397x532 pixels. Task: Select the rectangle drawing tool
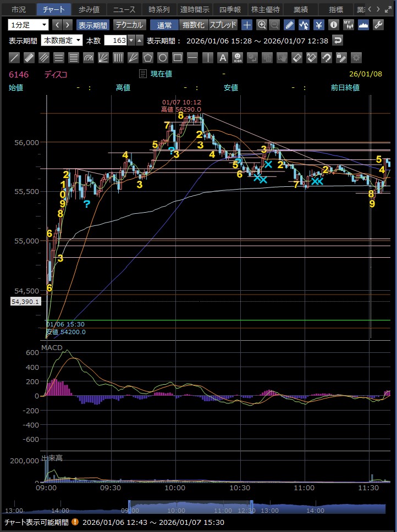pos(178,58)
